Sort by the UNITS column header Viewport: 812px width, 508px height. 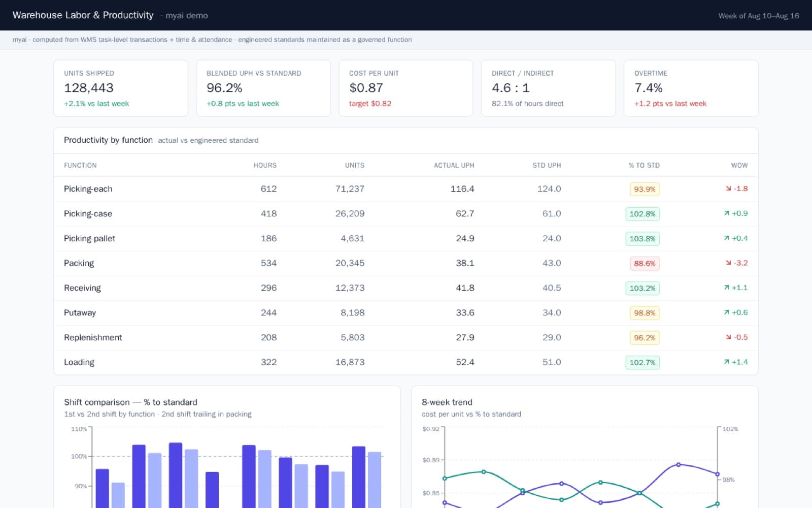(x=355, y=165)
